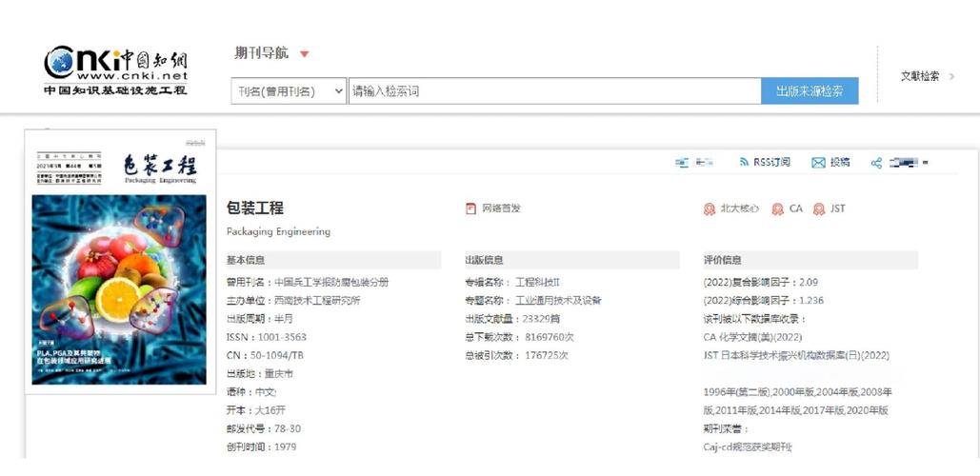Click the Packaging Engineering subtitle
The width and height of the screenshot is (980, 476).
pyautogui.click(x=278, y=231)
